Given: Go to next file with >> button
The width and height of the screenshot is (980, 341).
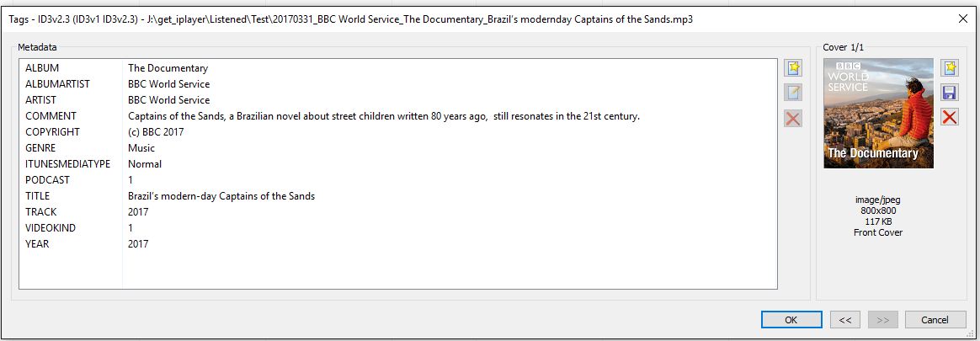Looking at the screenshot, I should click(882, 320).
